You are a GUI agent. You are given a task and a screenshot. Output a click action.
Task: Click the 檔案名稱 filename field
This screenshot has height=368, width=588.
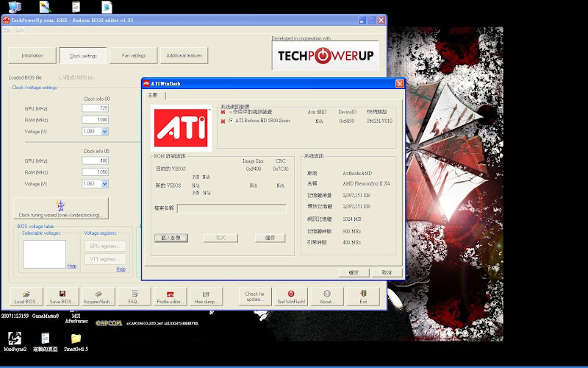232,208
